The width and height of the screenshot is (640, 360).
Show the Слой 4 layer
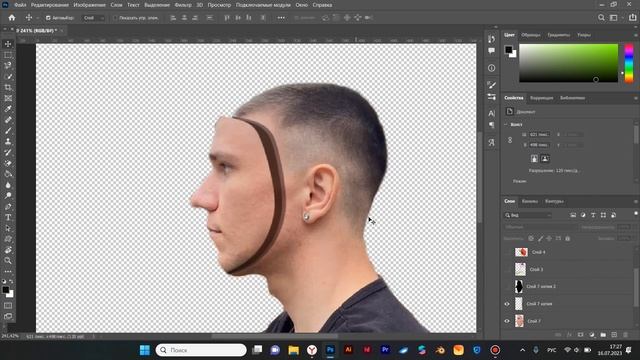click(x=507, y=252)
